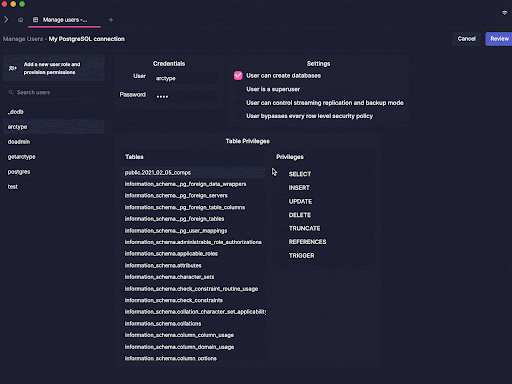Expand the sidebar with the chevron arrow
512x384 pixels.
6,20
